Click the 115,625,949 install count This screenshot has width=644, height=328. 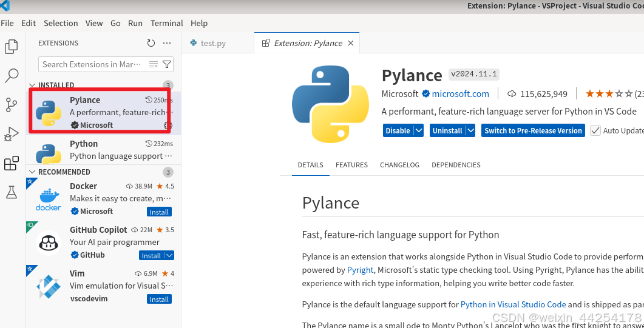(544, 94)
